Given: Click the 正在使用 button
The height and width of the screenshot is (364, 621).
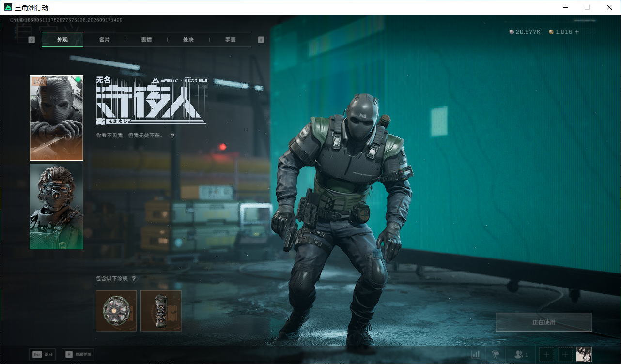Looking at the screenshot, I should point(544,322).
